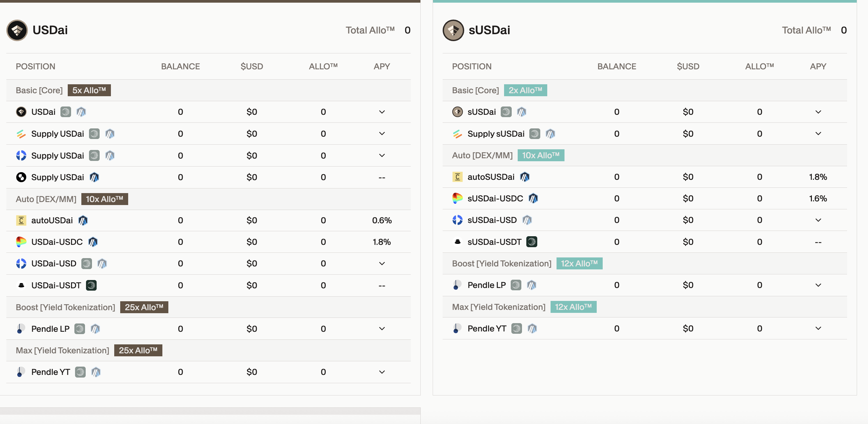Click the horizontal scrollbar below the USDai card
This screenshot has width=868, height=424.
coord(210,411)
